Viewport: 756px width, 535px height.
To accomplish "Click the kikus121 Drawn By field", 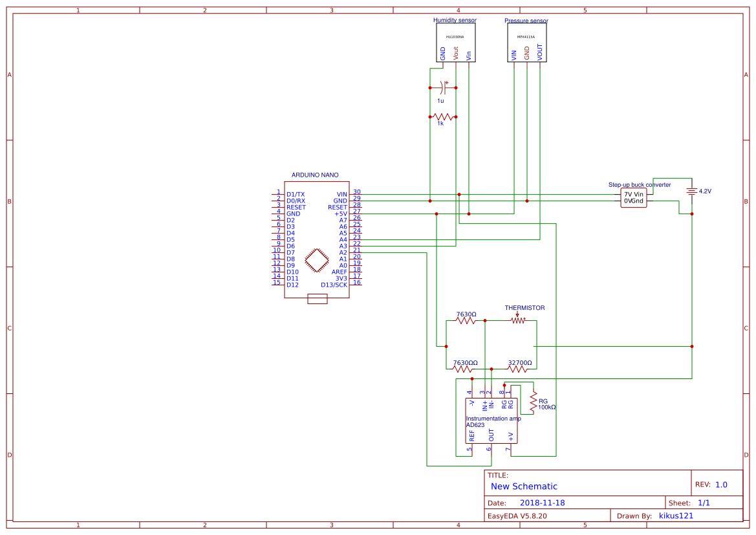I will click(x=675, y=515).
